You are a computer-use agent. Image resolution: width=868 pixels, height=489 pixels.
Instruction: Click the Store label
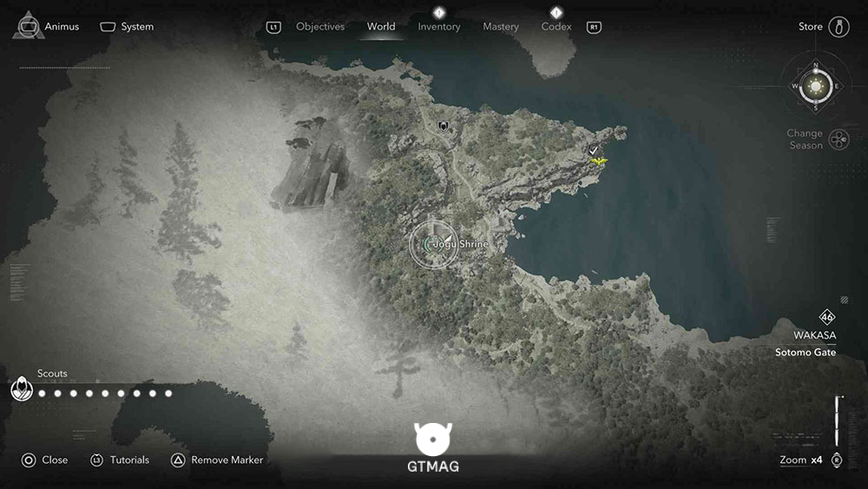pos(811,27)
